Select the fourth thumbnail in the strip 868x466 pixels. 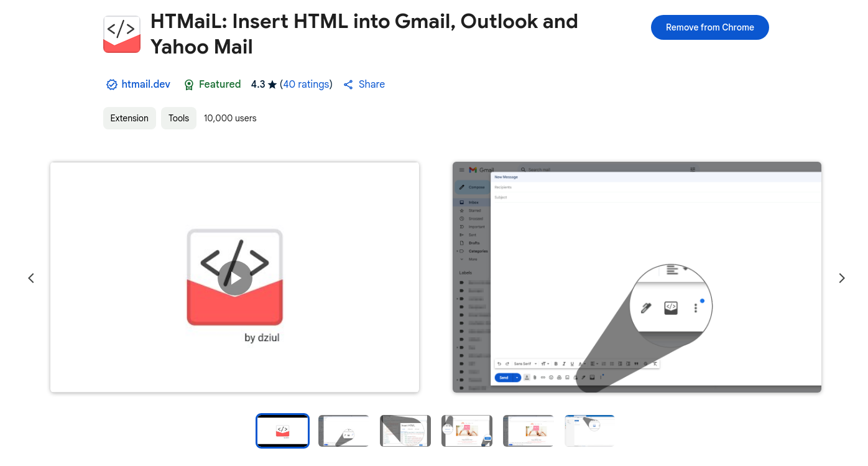pos(467,431)
